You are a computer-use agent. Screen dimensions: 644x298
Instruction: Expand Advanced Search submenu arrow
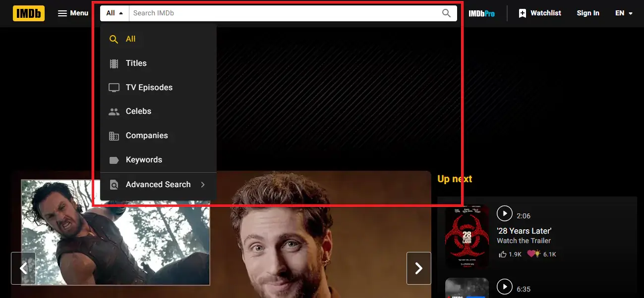tap(202, 185)
